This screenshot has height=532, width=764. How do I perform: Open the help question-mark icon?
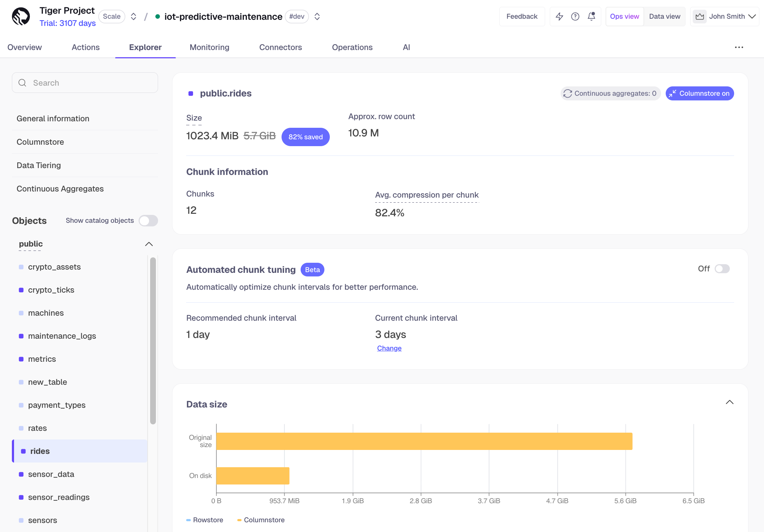point(575,16)
